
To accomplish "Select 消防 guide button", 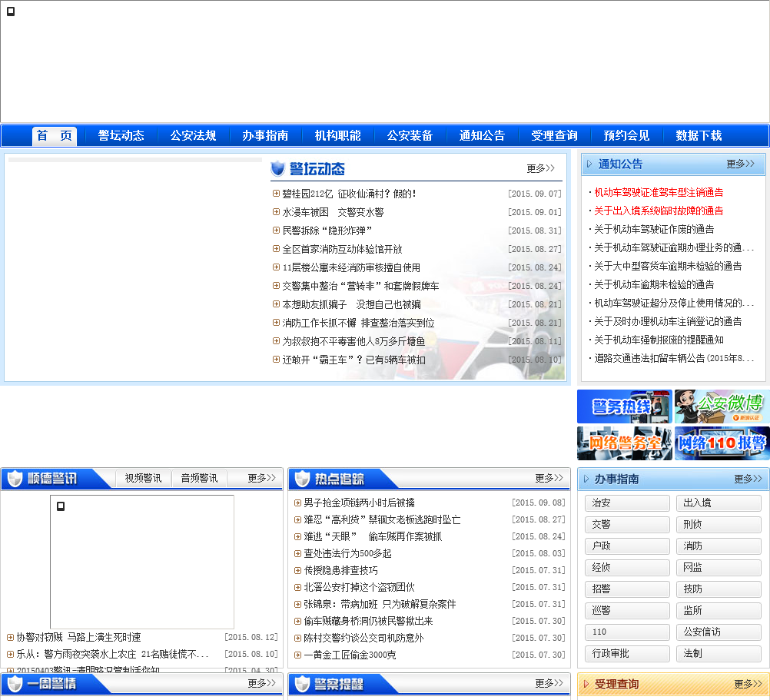I will click(719, 546).
